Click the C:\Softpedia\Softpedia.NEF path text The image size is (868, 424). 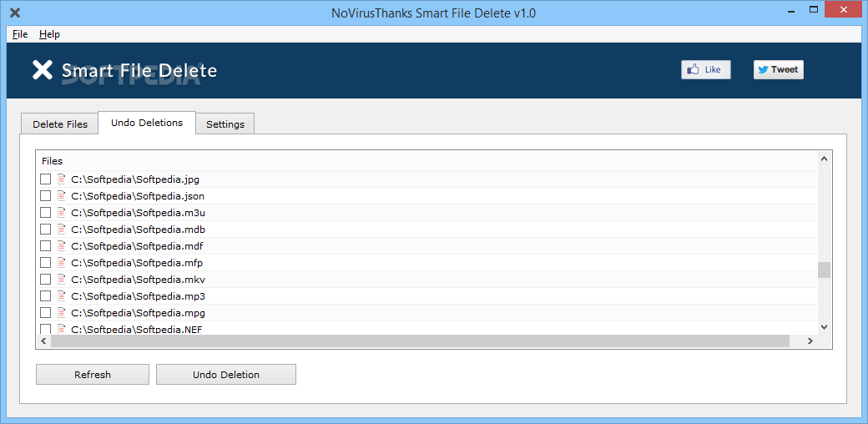coord(137,330)
